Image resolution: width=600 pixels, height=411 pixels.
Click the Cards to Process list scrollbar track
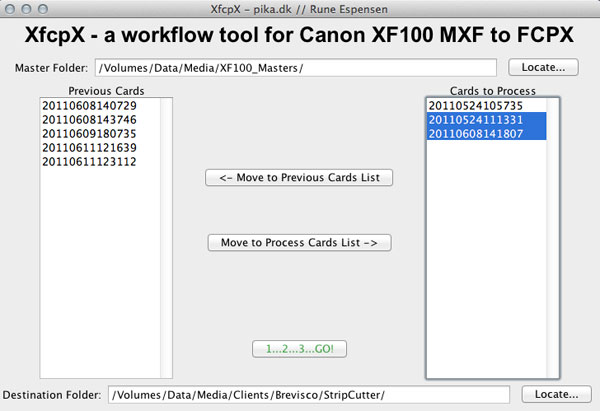pos(552,238)
